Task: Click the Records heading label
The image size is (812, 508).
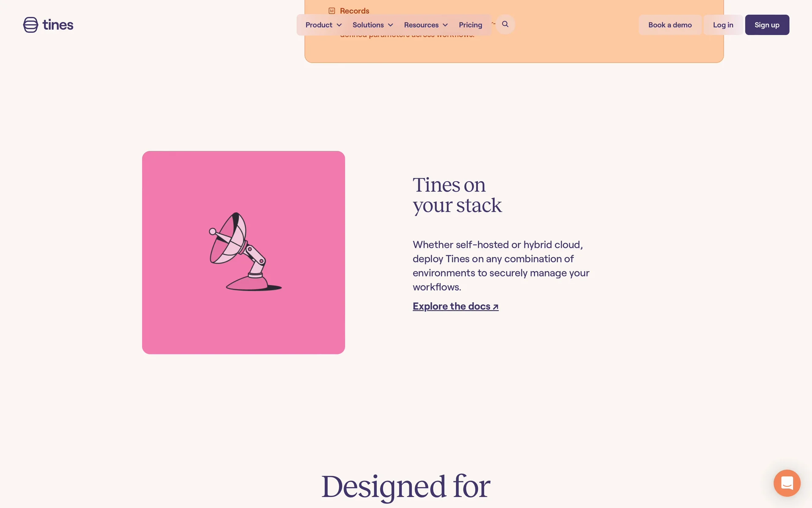Action: pyautogui.click(x=354, y=11)
